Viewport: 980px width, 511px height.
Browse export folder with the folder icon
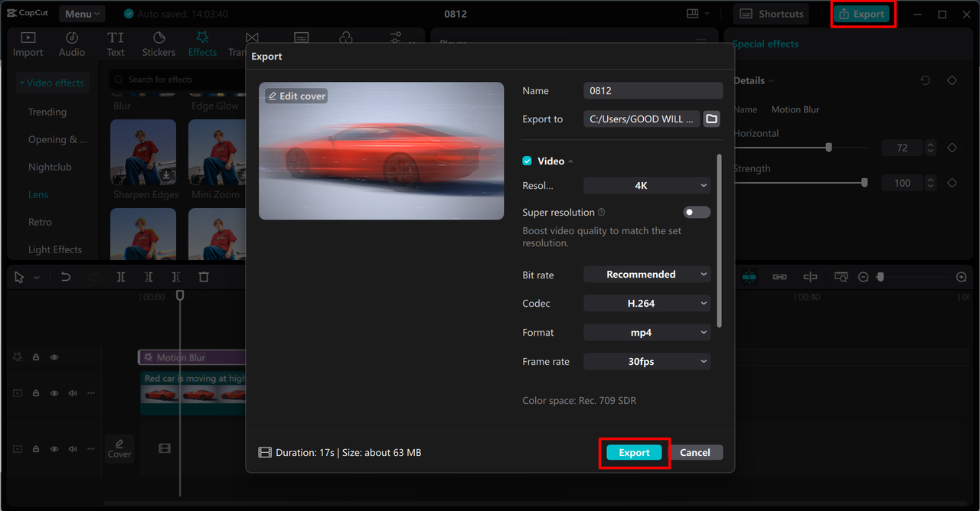pos(711,119)
